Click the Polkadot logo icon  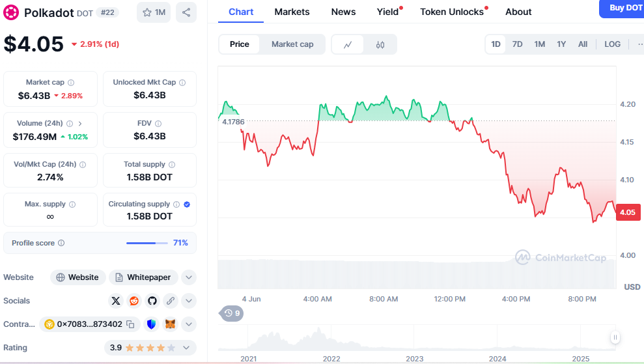point(11,12)
